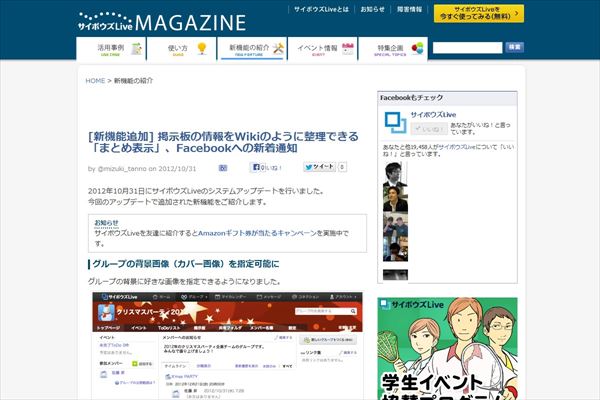Screen dimensions: 600x400
Task: Switch to the 使い方 tab
Action: click(x=181, y=49)
